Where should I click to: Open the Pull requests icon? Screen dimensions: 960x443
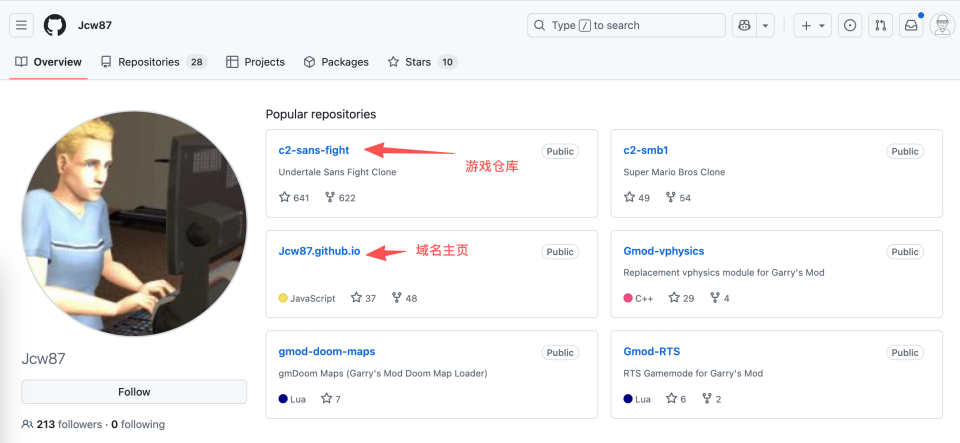[x=880, y=25]
